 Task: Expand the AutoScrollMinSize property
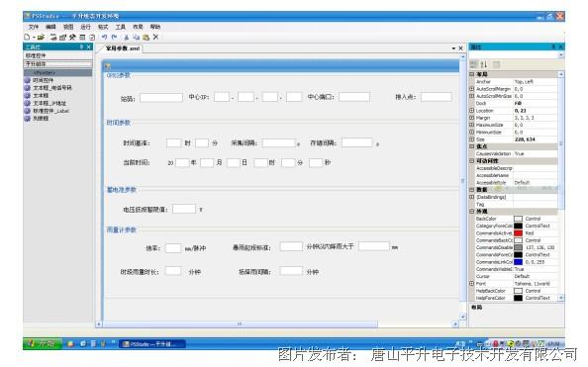click(472, 96)
